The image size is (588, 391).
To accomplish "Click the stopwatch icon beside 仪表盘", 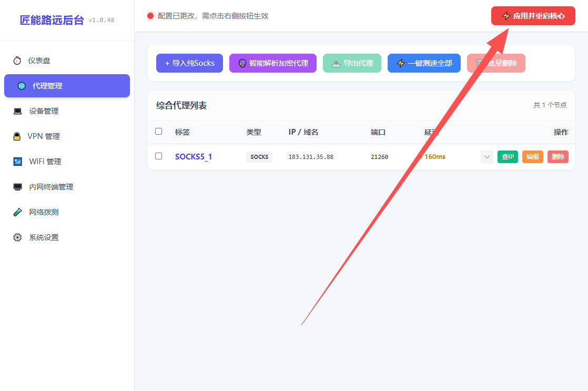I will [17, 61].
